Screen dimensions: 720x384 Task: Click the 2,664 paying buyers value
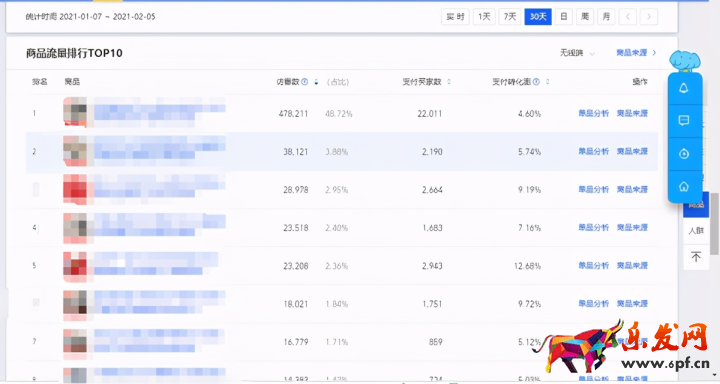click(x=432, y=190)
